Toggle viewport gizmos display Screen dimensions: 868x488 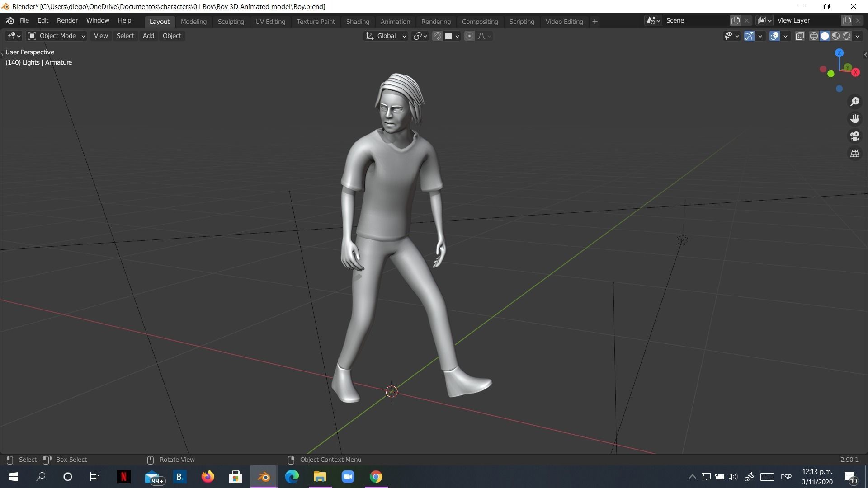[749, 36]
